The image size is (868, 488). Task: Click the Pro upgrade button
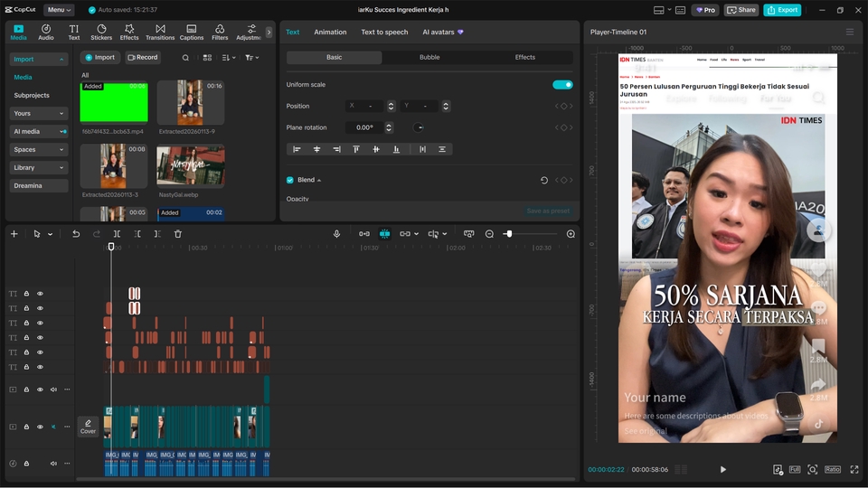pyautogui.click(x=705, y=10)
